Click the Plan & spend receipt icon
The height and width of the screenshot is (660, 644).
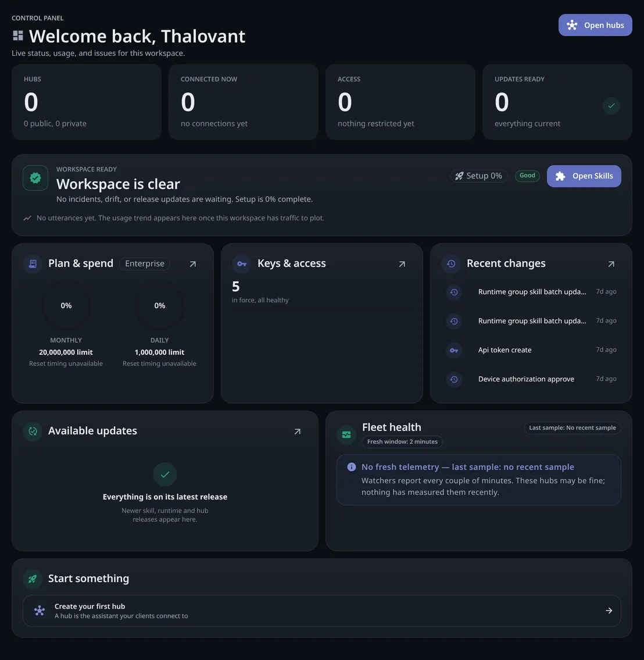coord(33,264)
